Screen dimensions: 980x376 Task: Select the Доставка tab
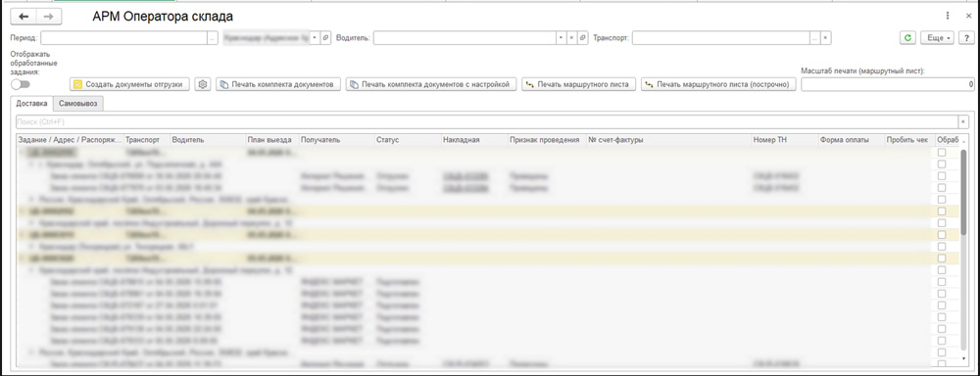tap(32, 104)
